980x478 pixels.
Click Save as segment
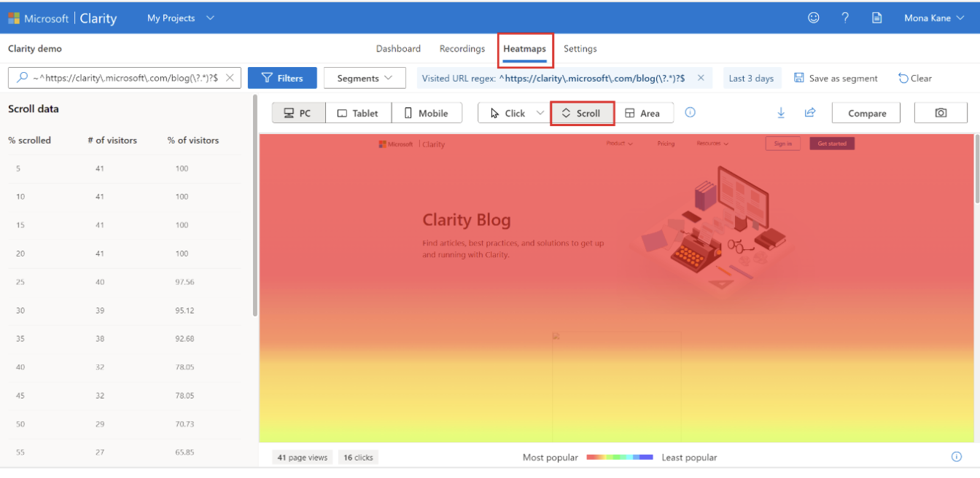coord(836,78)
